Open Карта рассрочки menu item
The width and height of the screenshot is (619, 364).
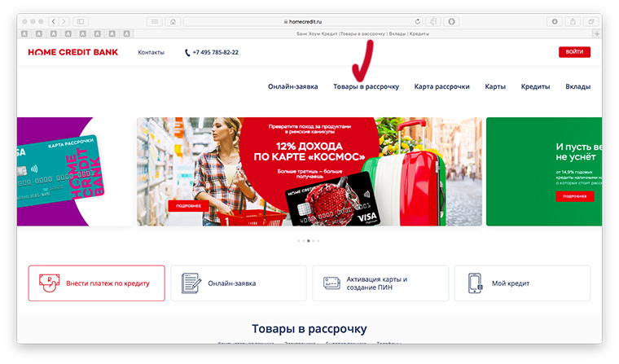(441, 86)
